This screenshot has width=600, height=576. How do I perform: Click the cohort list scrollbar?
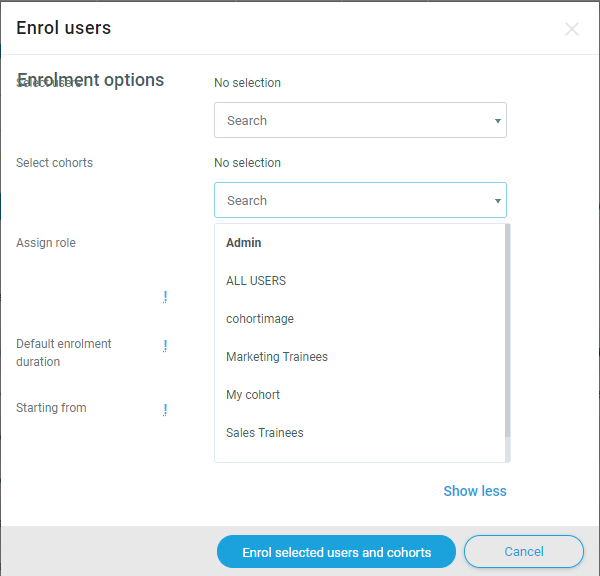point(507,330)
